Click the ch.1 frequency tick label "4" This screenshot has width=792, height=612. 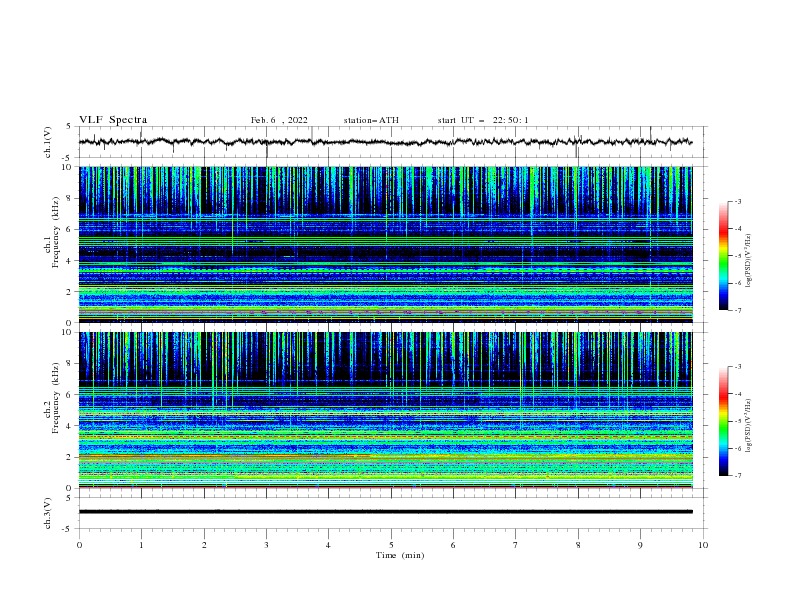[69, 261]
